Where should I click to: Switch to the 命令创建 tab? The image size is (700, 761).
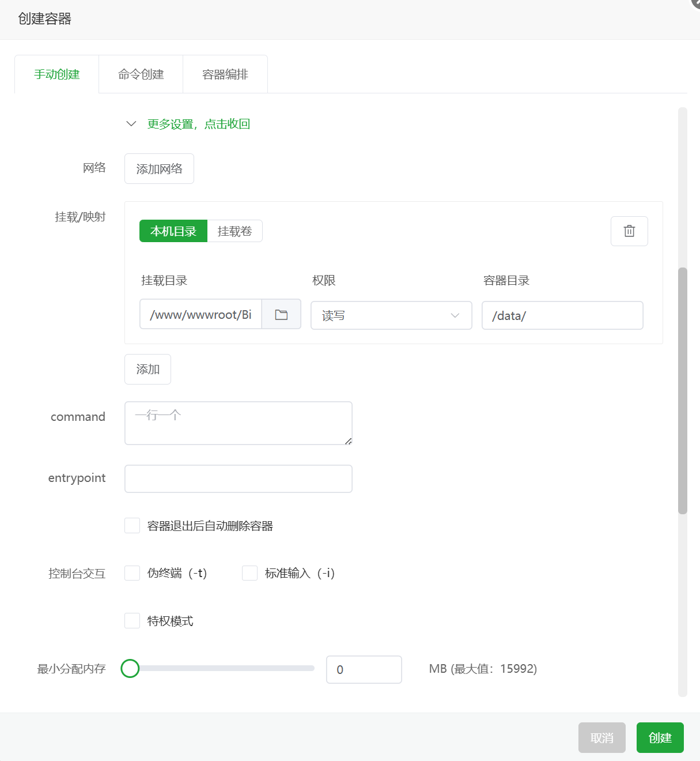[x=141, y=74]
